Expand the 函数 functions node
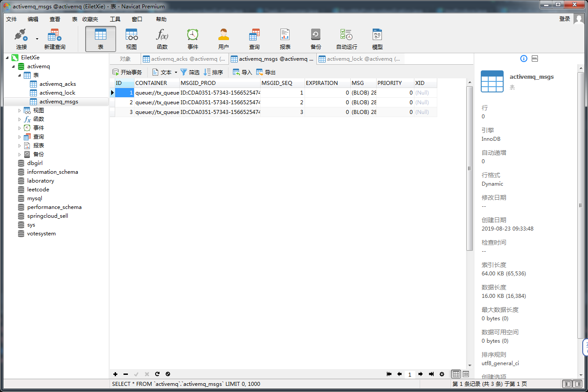This screenshot has height=392, width=588. [20, 119]
